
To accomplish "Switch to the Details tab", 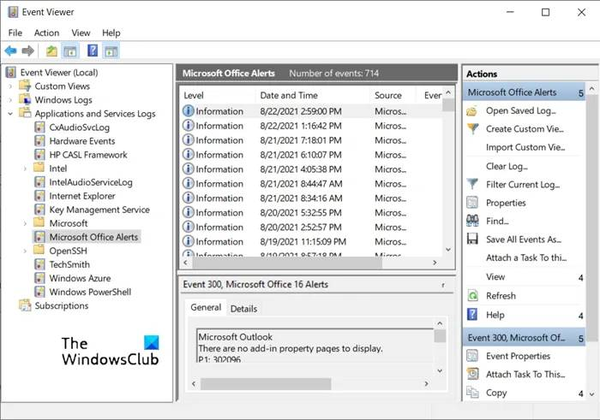I will pos(244,308).
